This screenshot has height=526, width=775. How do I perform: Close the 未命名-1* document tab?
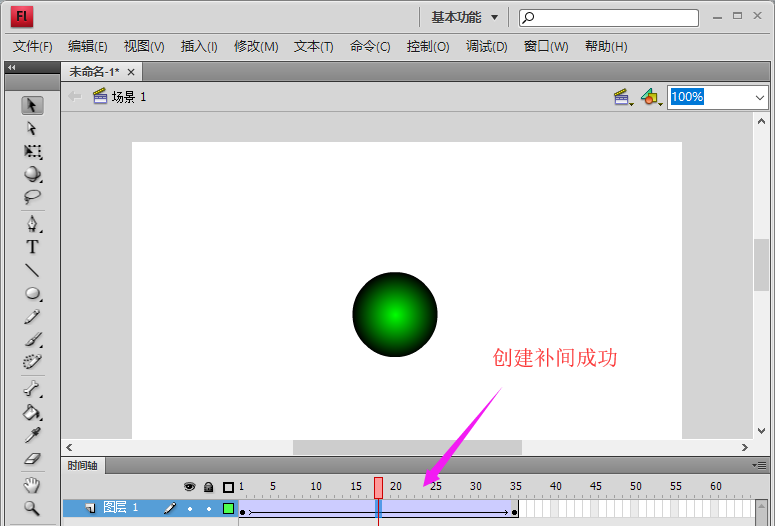point(131,72)
